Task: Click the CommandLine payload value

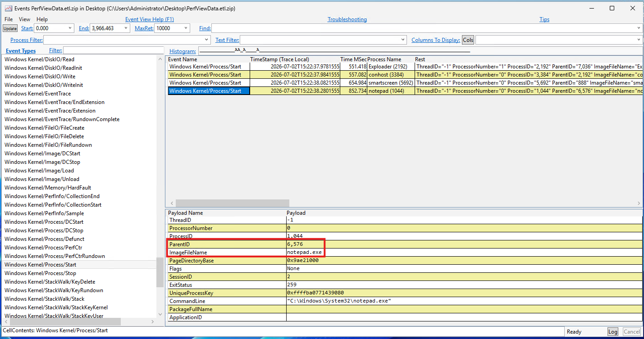Action: 339,301
